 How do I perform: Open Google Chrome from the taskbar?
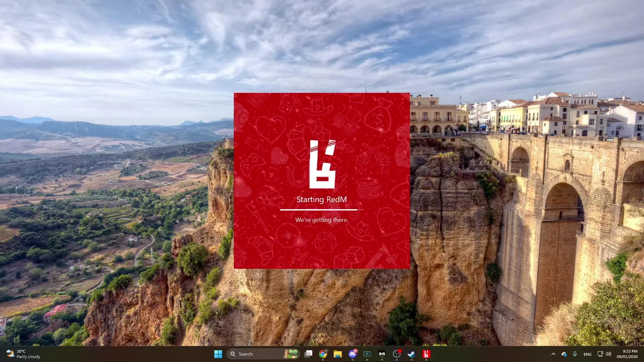(323, 354)
